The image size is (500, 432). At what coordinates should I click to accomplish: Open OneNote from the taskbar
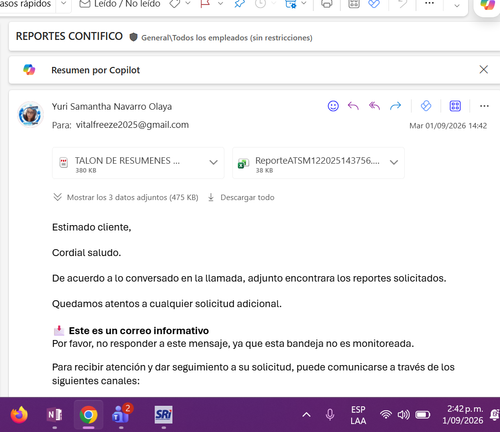click(54, 415)
